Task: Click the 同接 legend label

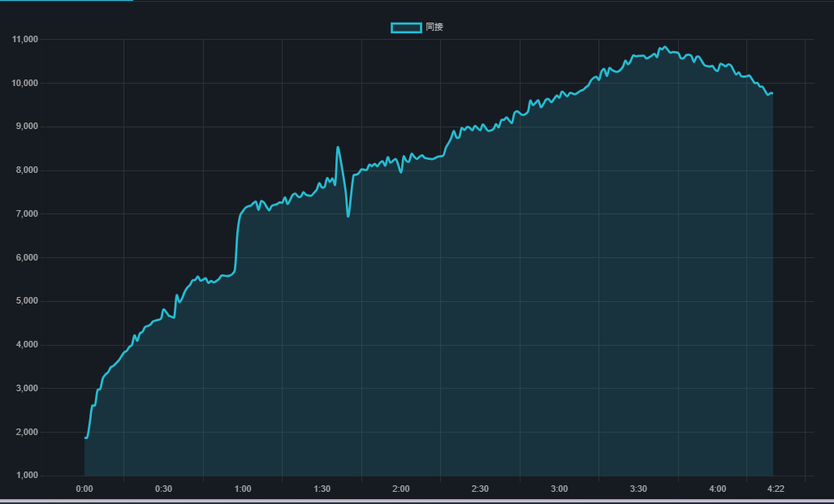Action: click(434, 27)
